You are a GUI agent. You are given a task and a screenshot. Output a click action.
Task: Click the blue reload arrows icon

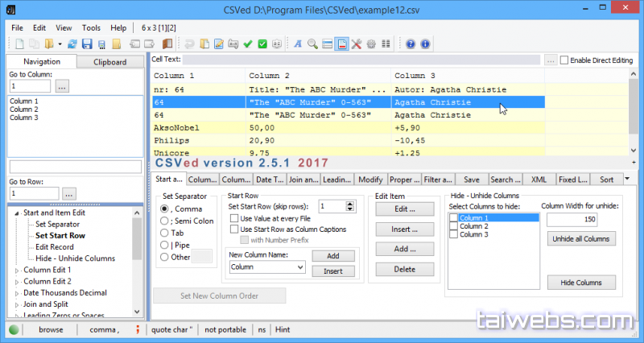point(72,44)
